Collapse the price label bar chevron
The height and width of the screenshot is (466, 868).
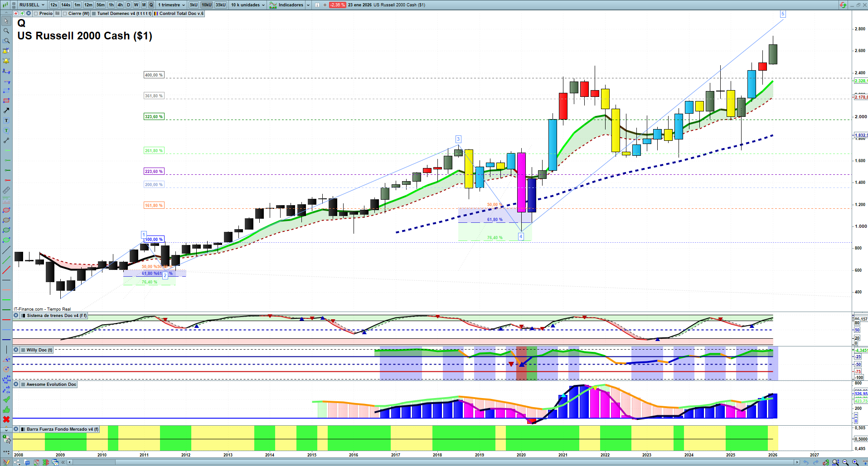(x=5, y=14)
